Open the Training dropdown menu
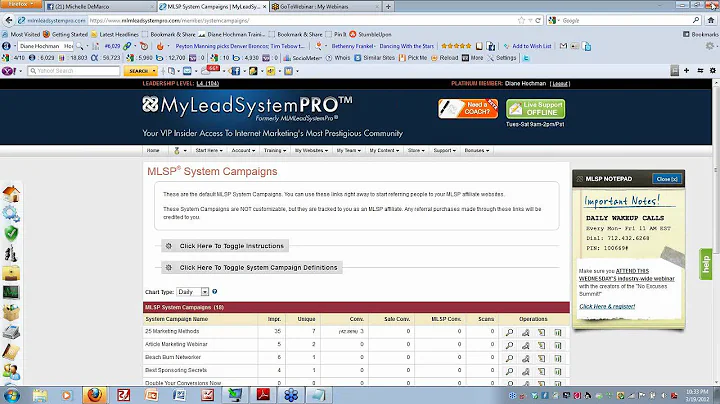Viewport: 720px width, 404px height. pyautogui.click(x=275, y=151)
